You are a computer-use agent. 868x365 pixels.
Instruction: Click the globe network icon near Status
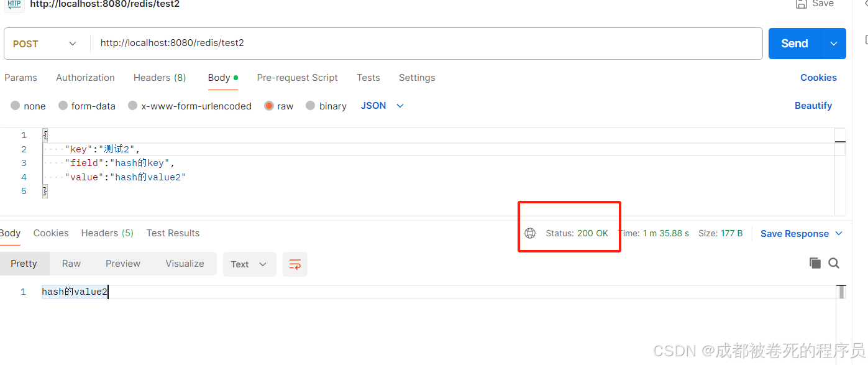(x=530, y=233)
